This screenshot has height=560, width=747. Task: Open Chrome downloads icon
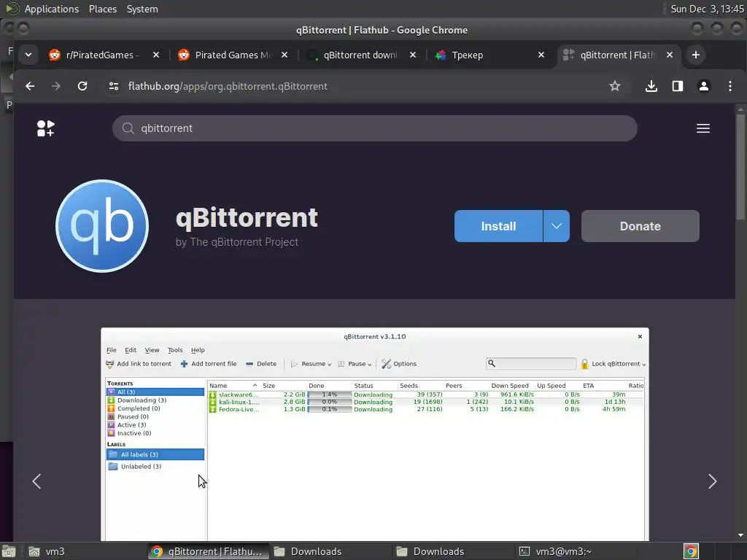pyautogui.click(x=651, y=86)
